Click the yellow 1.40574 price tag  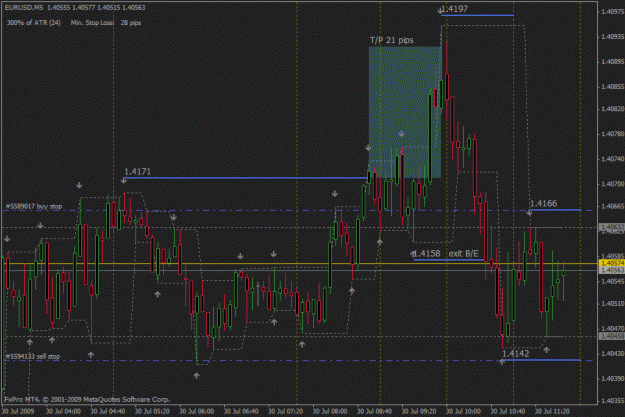612,264
